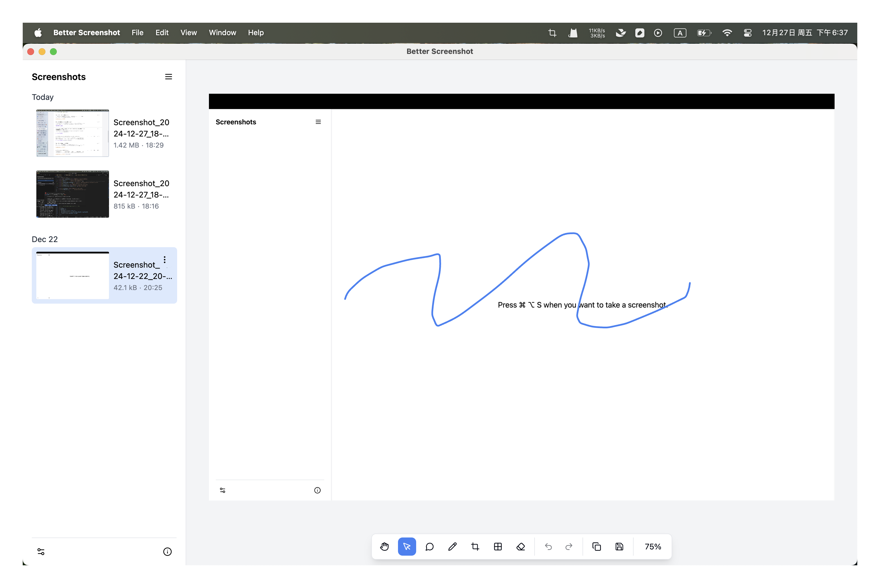This screenshot has width=880, height=588.
Task: Select the Eraser tool
Action: point(521,546)
